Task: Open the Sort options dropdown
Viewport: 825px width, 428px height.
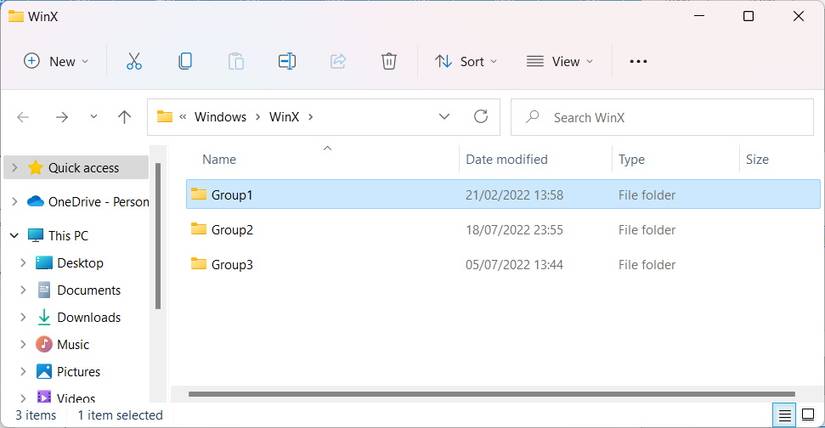Action: 466,62
